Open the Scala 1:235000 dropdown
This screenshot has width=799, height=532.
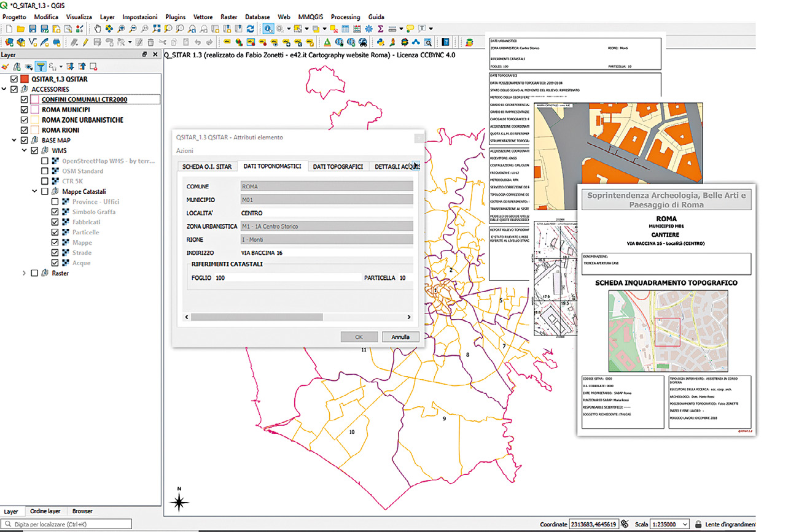[x=685, y=525]
